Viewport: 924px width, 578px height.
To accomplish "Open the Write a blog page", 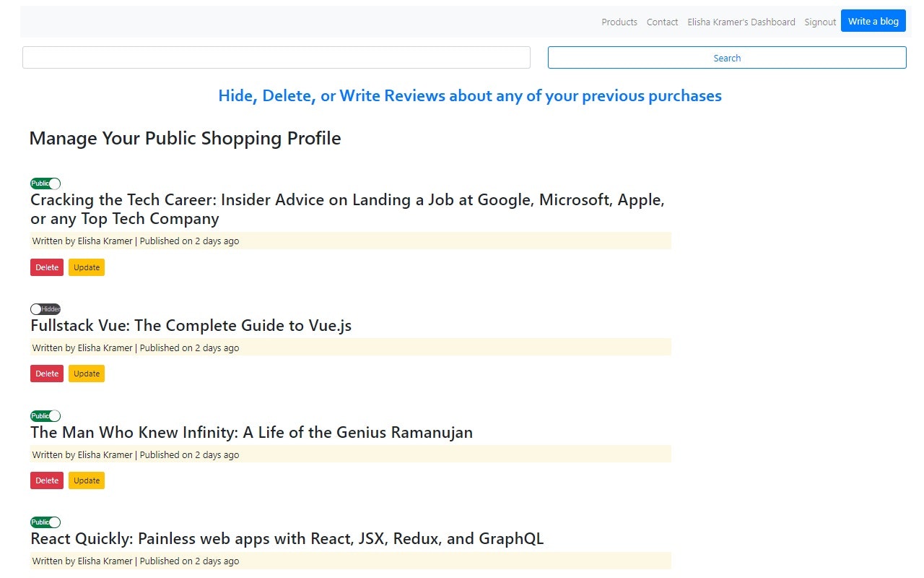I will click(x=873, y=21).
